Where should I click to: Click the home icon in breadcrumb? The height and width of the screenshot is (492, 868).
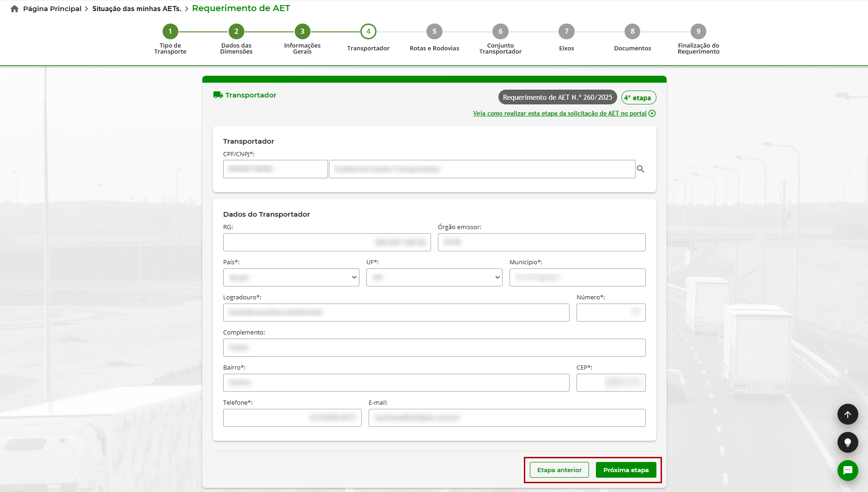(15, 9)
